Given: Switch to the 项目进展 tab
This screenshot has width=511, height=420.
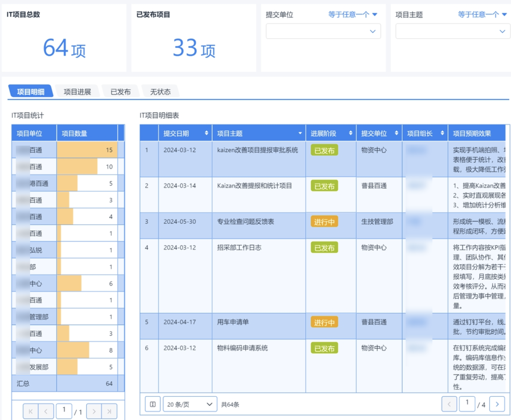Looking at the screenshot, I should (x=77, y=92).
